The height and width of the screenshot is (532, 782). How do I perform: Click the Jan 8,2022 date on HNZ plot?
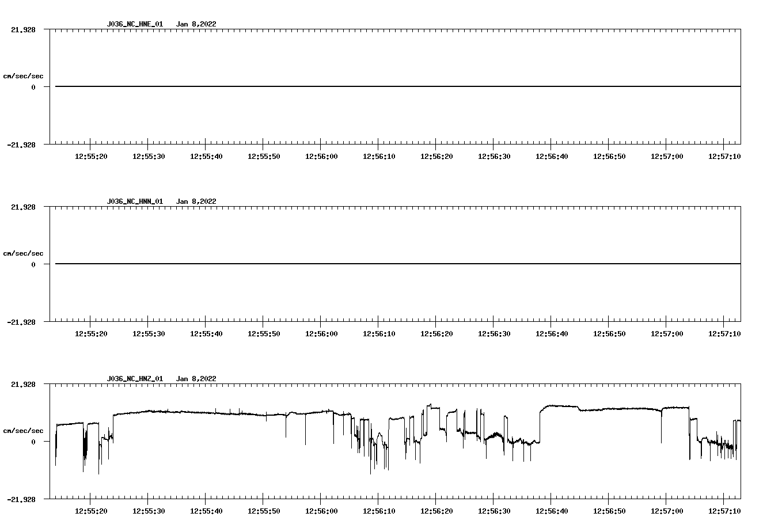pos(196,379)
